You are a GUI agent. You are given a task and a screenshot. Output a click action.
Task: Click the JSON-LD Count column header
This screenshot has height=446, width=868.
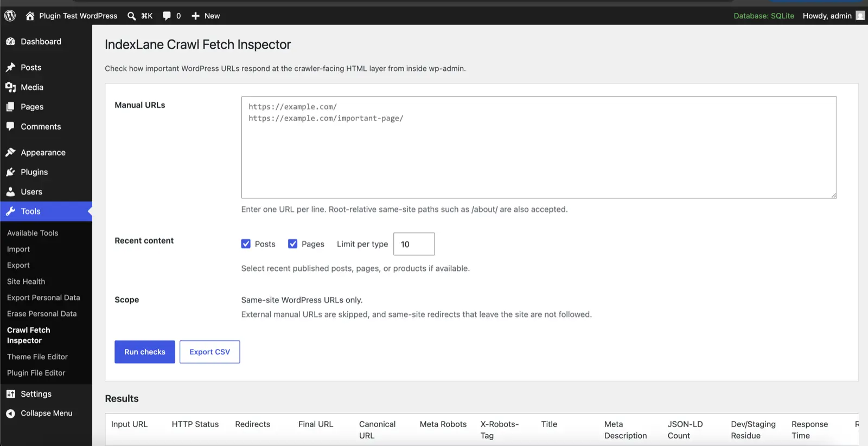coord(685,430)
